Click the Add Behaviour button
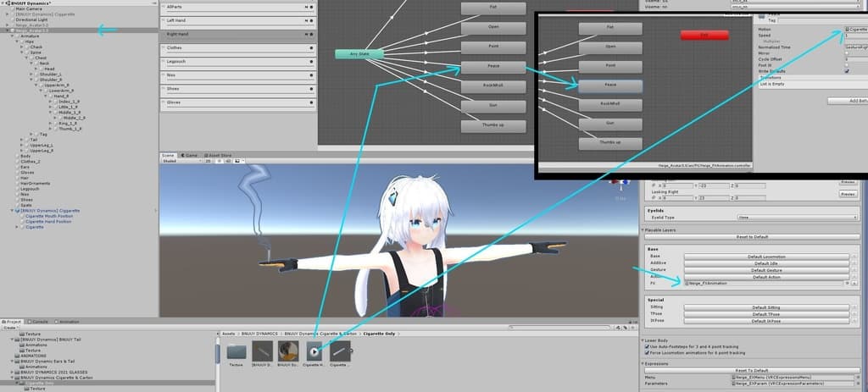Screen dimensions: 868x392 (x=848, y=101)
